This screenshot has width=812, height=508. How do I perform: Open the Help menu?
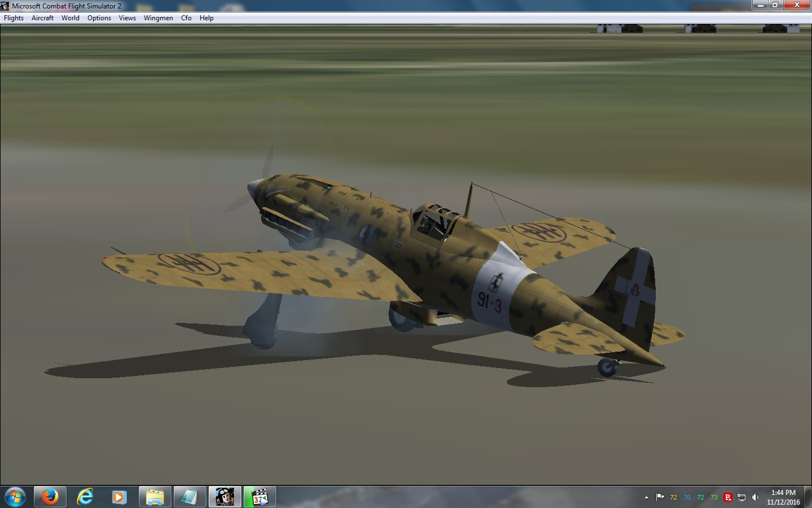click(206, 18)
